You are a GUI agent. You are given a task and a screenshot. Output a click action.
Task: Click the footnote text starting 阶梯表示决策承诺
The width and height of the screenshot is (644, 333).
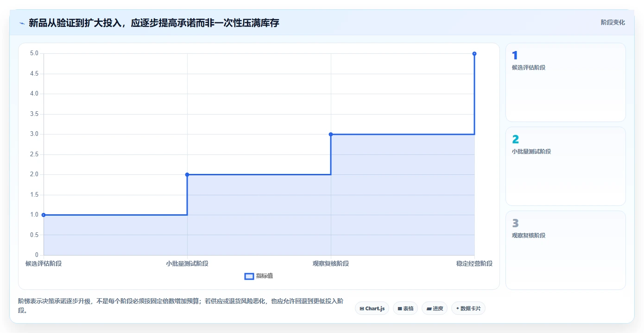click(x=181, y=306)
